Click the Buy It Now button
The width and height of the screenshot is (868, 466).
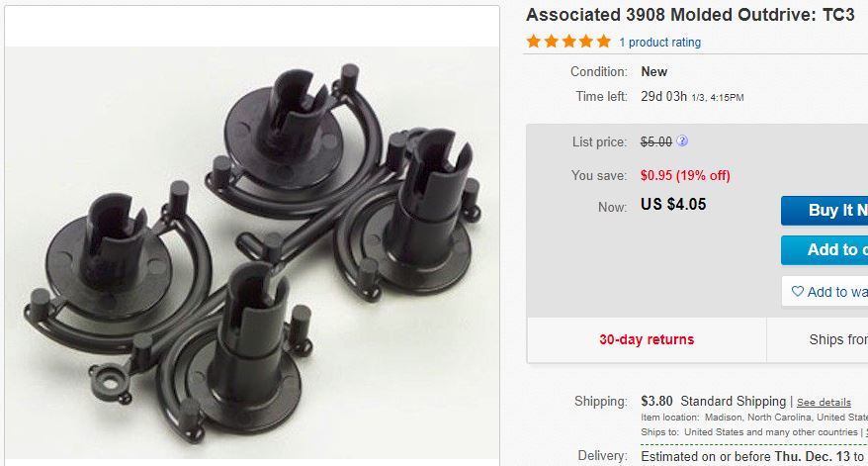coord(825,211)
